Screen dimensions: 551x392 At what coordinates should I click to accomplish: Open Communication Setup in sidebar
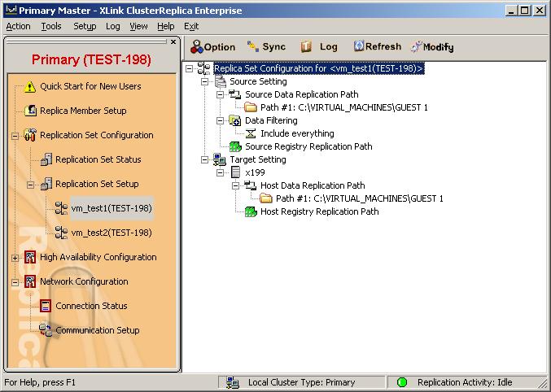[x=97, y=330]
